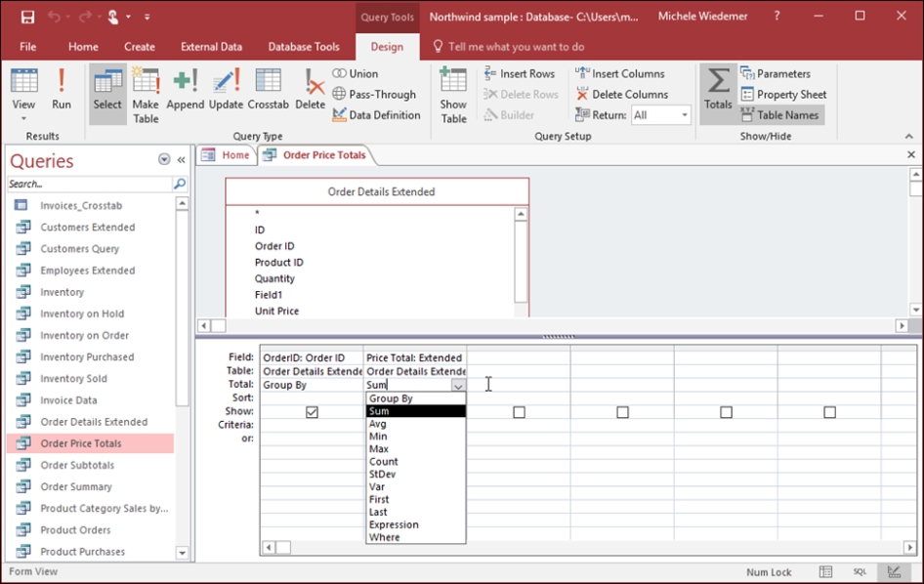924x584 pixels.
Task: Switch to the Home document tab
Action: [x=226, y=155]
